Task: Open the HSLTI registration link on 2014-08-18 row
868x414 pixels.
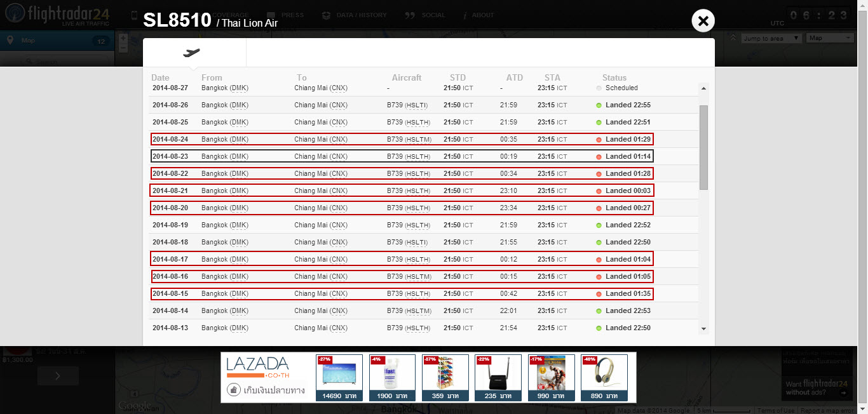Action: (417, 242)
